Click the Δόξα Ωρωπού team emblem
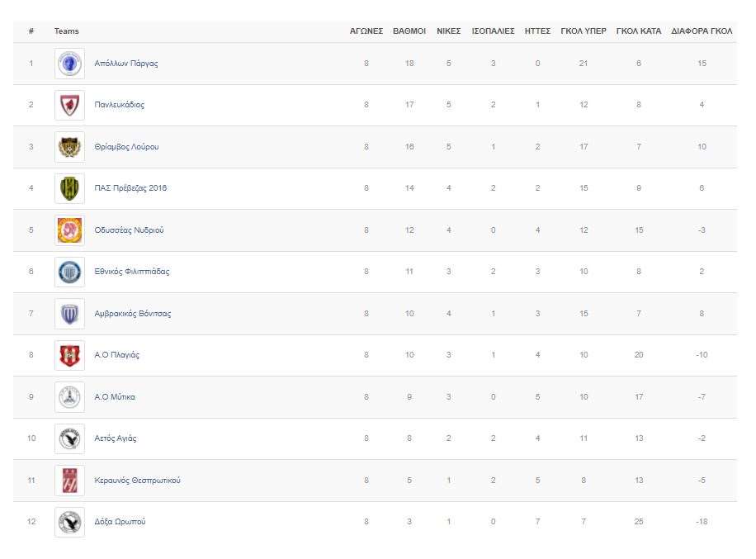 pyautogui.click(x=69, y=522)
